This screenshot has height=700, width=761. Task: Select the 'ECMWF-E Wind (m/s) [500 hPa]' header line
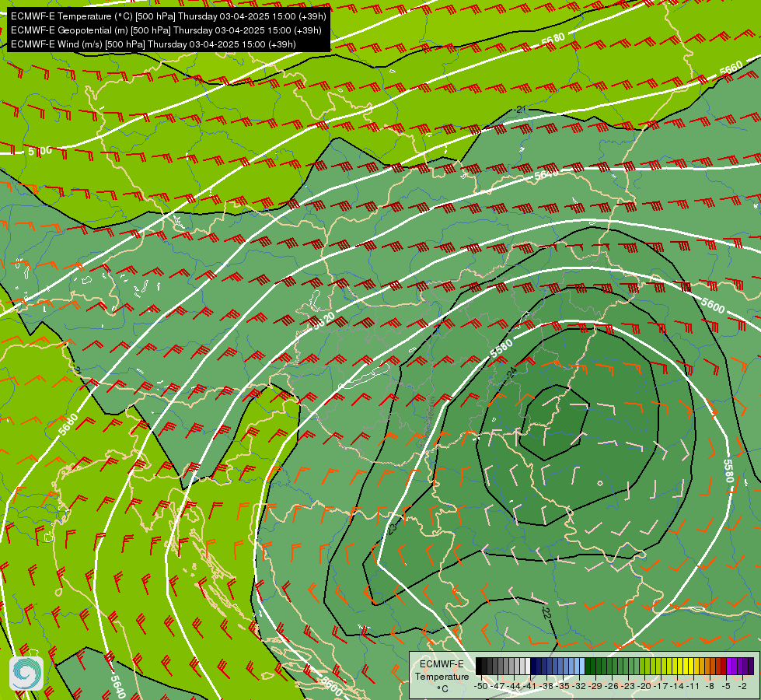point(153,44)
